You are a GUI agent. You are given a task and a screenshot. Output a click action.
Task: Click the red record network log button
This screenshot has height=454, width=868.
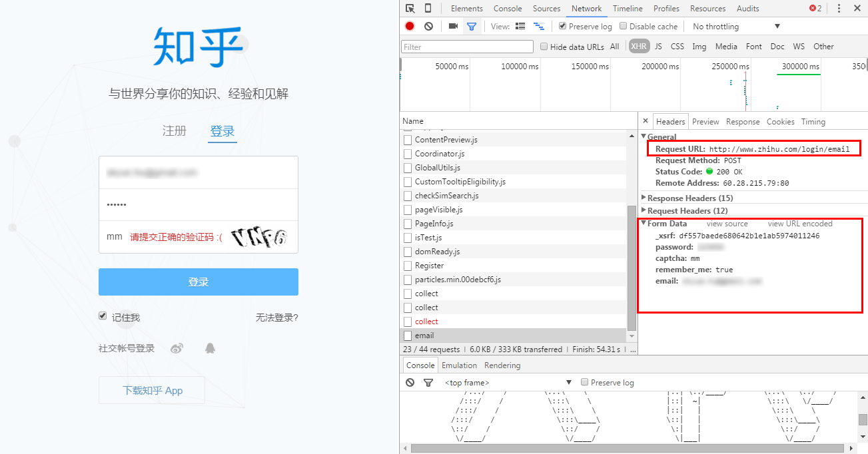(x=410, y=26)
